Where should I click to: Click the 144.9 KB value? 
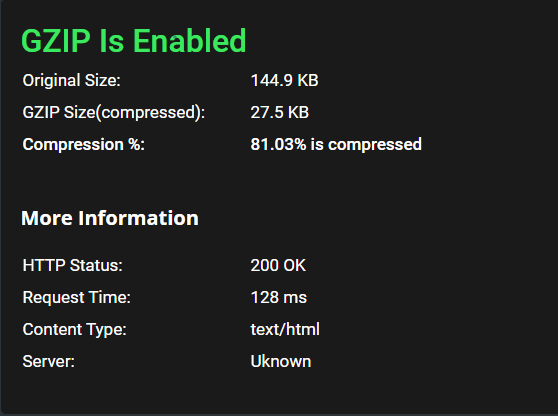click(284, 80)
